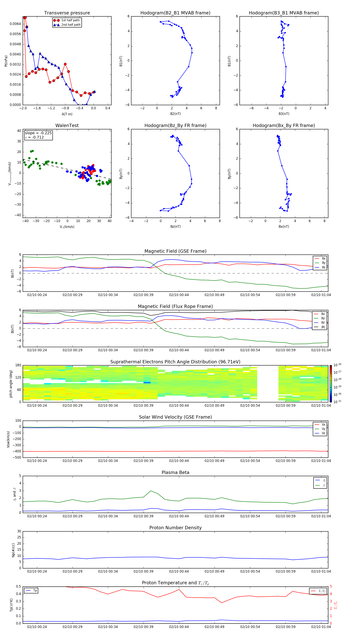Click the '1st half path' legend entry

click(x=67, y=20)
